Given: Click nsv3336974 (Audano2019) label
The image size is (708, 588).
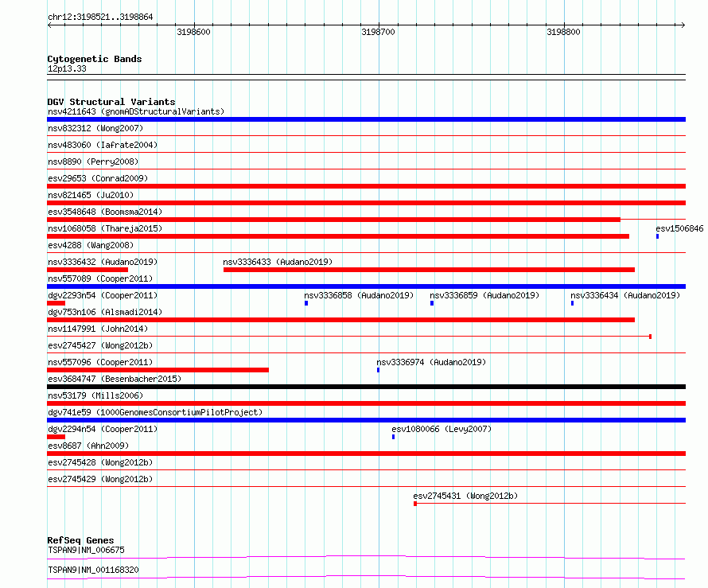Looking at the screenshot, I should [x=431, y=362].
